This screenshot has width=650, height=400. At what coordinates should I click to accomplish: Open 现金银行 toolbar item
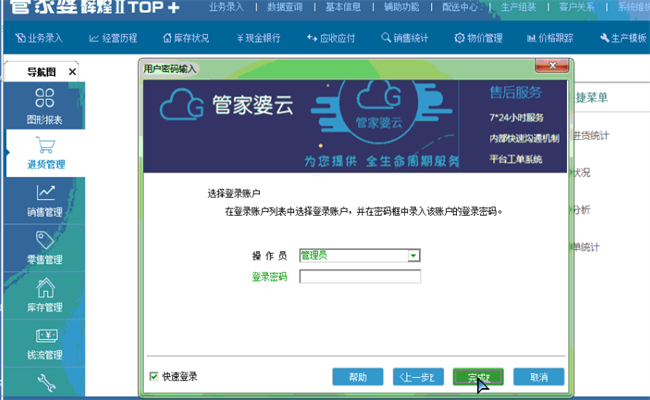[x=259, y=38]
